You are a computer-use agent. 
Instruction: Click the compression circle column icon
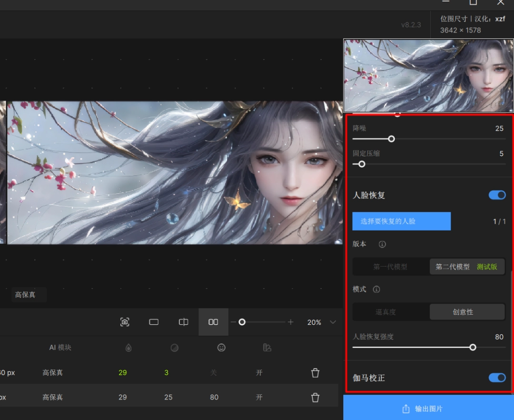tap(174, 348)
